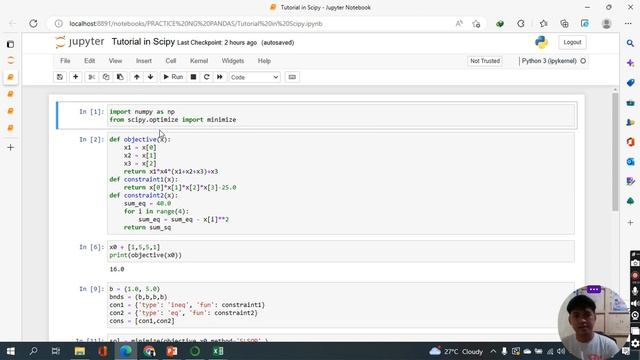This screenshot has height=360, width=640.
Task: Click the Python logo icon
Action: tap(541, 42)
